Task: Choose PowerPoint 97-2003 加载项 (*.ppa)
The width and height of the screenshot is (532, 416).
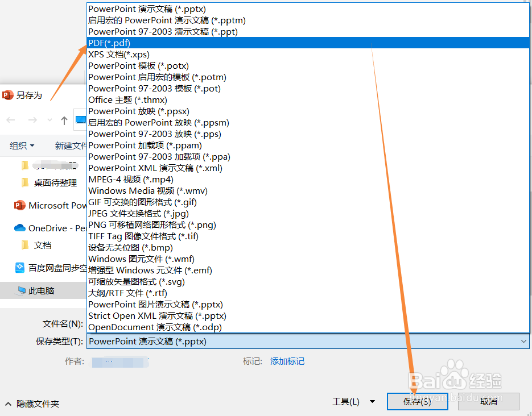Action: 308,156
